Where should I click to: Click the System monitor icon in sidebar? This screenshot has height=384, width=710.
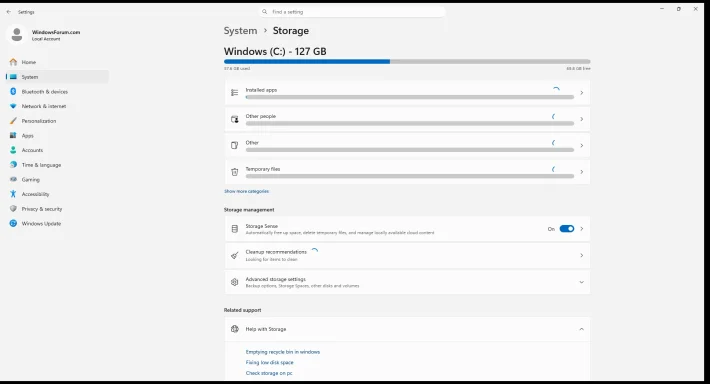pos(13,77)
